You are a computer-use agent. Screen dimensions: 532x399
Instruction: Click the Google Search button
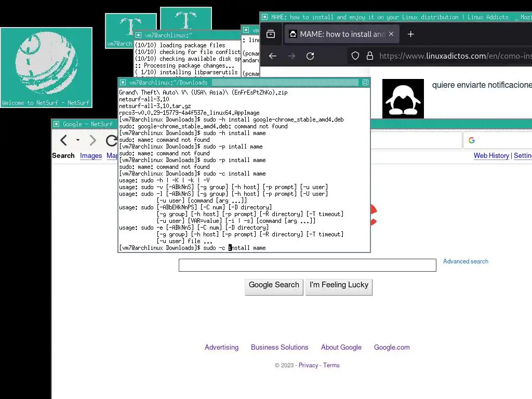point(274,287)
